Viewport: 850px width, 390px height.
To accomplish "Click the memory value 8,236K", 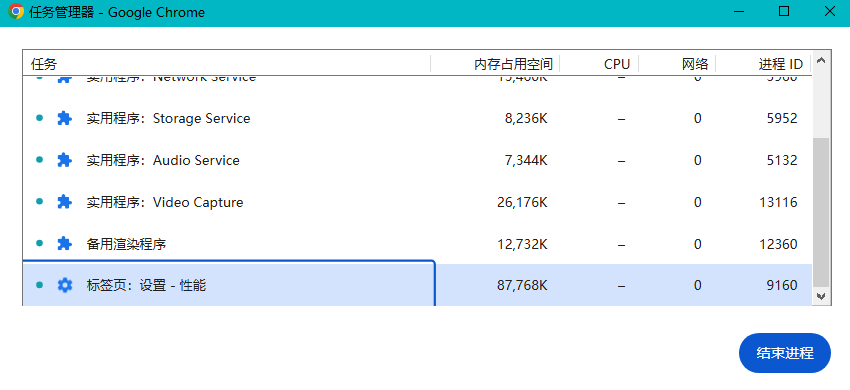I will coord(526,118).
